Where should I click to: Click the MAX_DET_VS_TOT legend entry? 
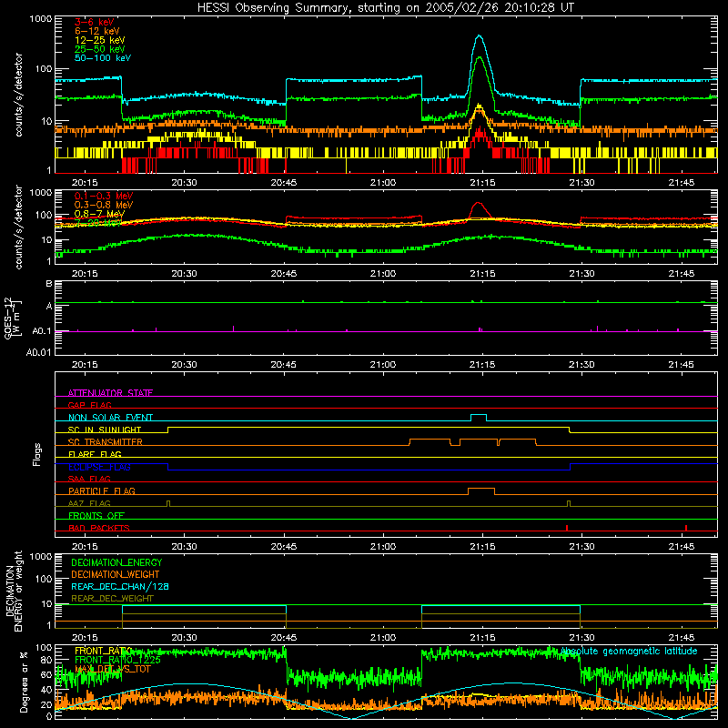[113, 669]
